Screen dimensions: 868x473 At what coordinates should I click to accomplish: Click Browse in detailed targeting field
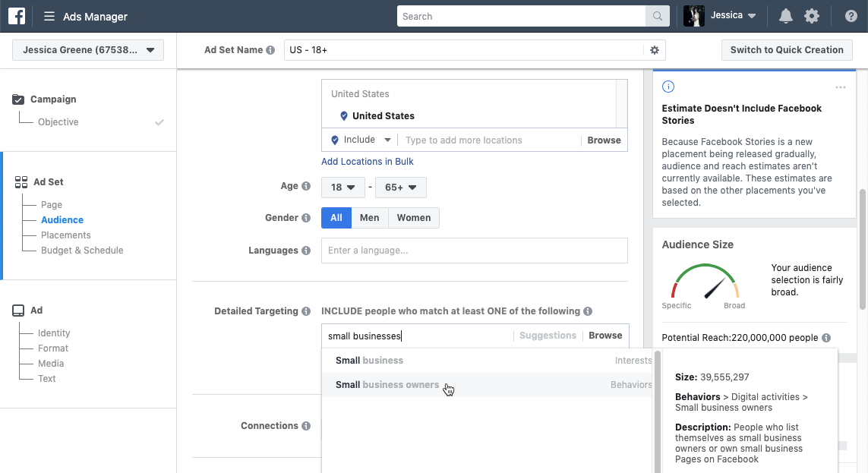[x=605, y=336]
